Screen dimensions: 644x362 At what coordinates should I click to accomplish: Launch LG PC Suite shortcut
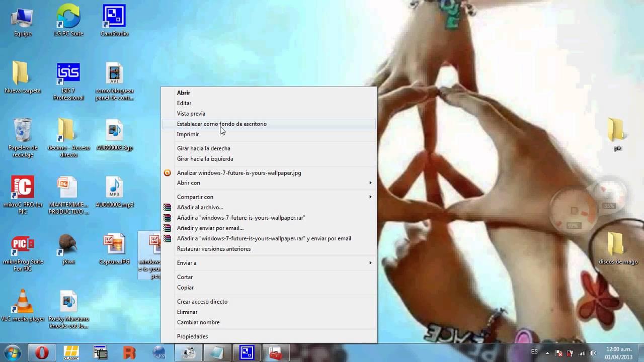tap(68, 19)
